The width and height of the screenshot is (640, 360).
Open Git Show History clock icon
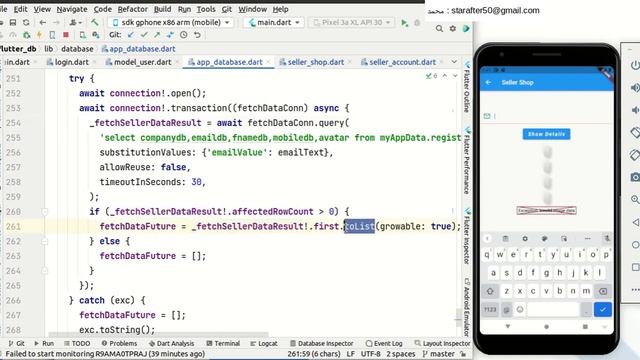184,35
